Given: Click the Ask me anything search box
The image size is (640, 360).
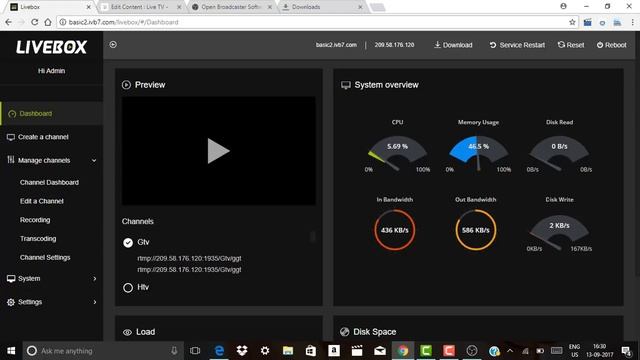Looking at the screenshot, I should coord(102,351).
